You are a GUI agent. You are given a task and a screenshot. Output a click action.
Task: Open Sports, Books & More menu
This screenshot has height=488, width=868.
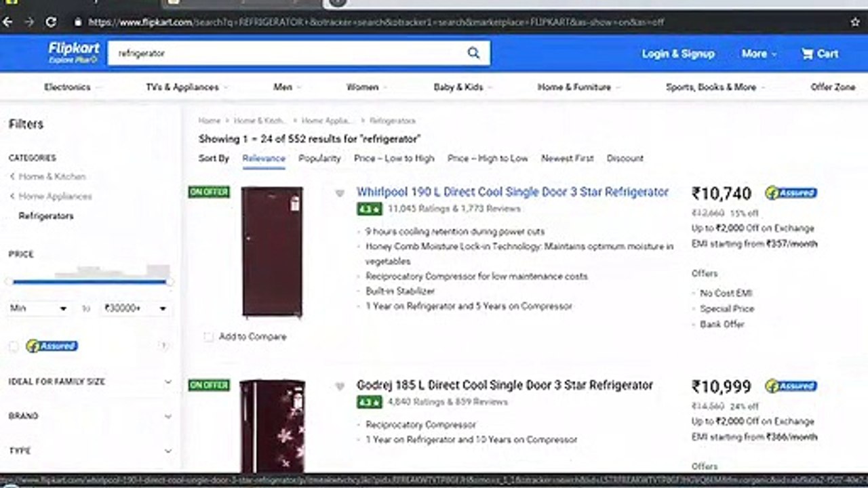pyautogui.click(x=715, y=87)
